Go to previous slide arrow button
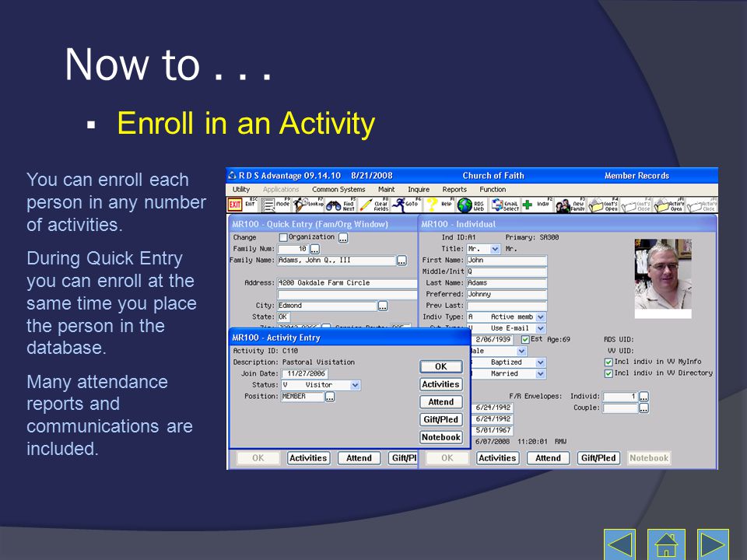Image resolution: width=747 pixels, height=560 pixels. pyautogui.click(x=619, y=544)
